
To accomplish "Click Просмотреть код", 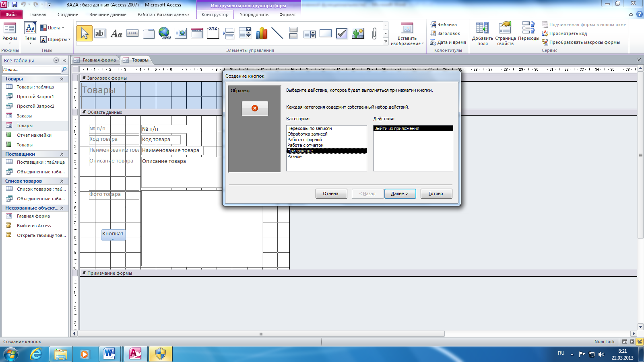I will click(x=564, y=33).
